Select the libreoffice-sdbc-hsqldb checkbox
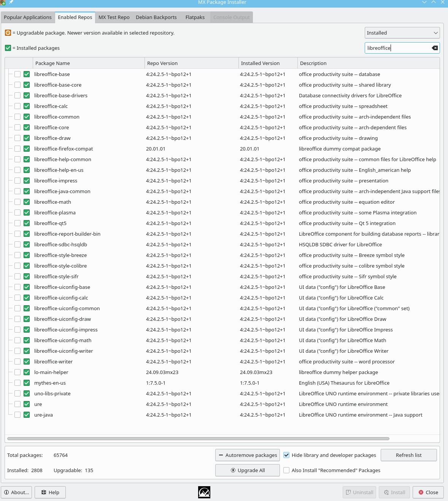 (17, 244)
